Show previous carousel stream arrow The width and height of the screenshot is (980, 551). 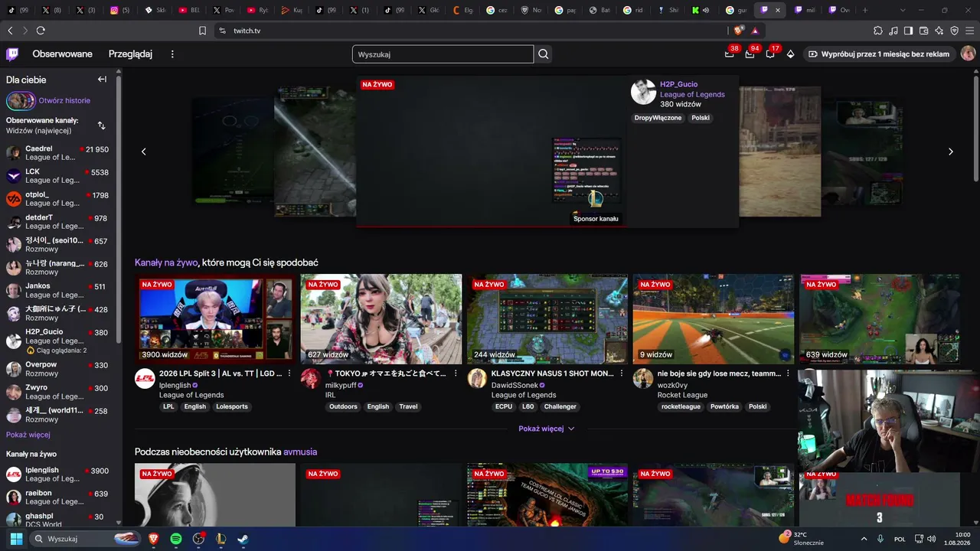coord(143,152)
